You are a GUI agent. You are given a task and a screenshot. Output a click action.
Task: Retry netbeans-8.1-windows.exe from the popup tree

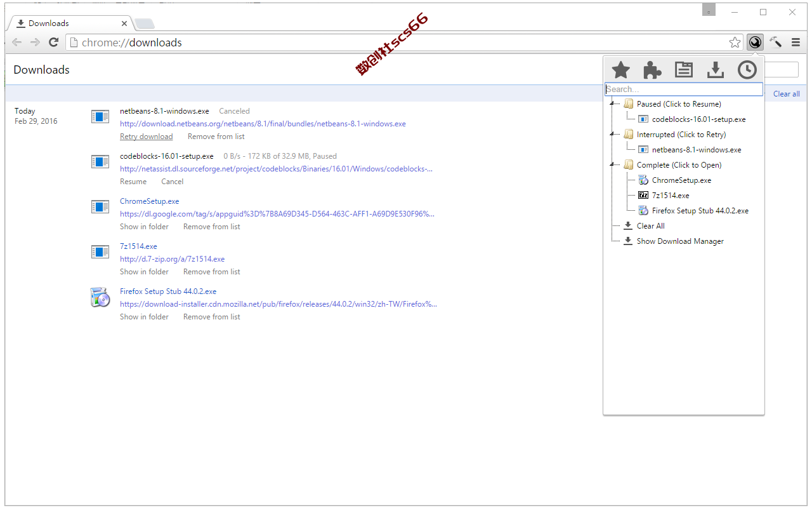(697, 149)
